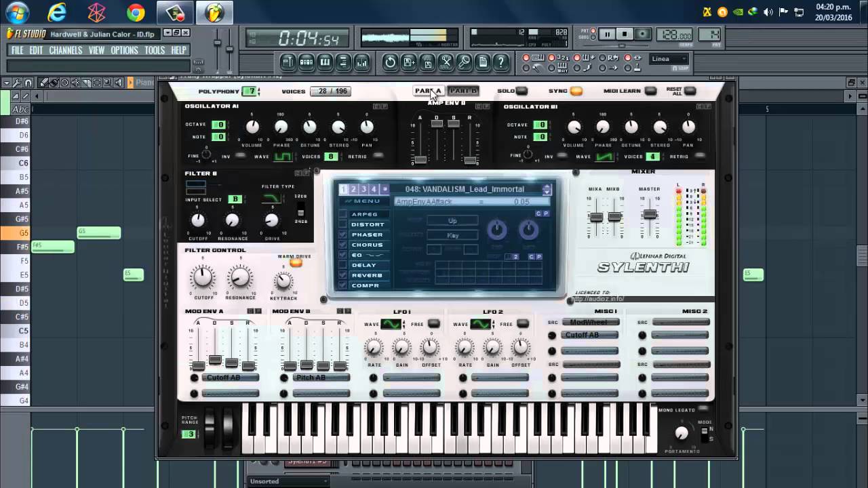Click the scissors cut tool icon
Viewport: 868px width, 488px height.
(446, 62)
